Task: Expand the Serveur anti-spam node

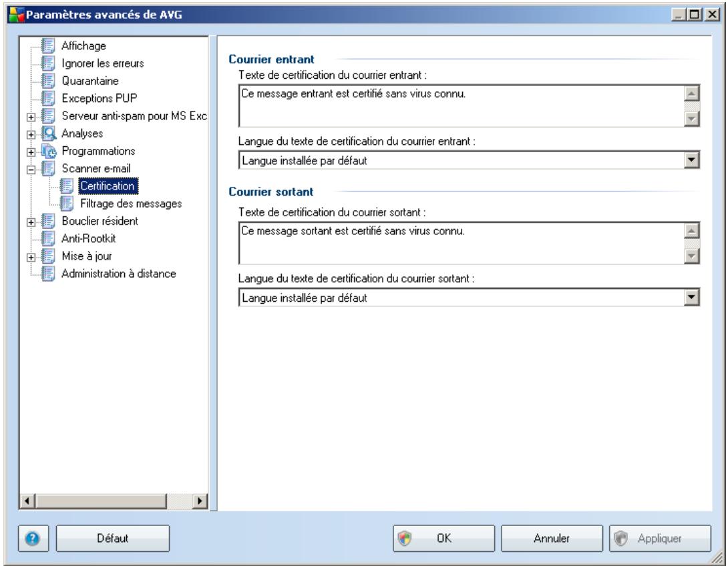Action: [x=31, y=117]
